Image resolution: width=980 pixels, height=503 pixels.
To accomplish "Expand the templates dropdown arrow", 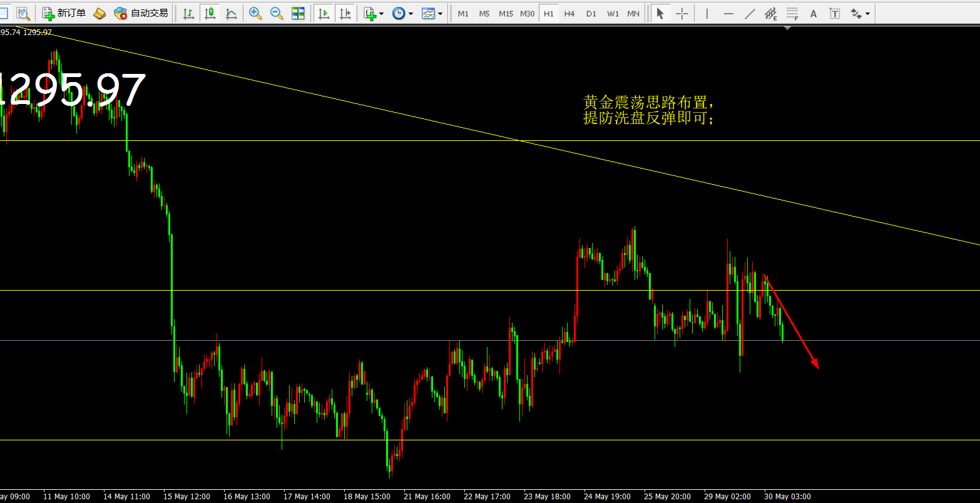I will coord(440,13).
